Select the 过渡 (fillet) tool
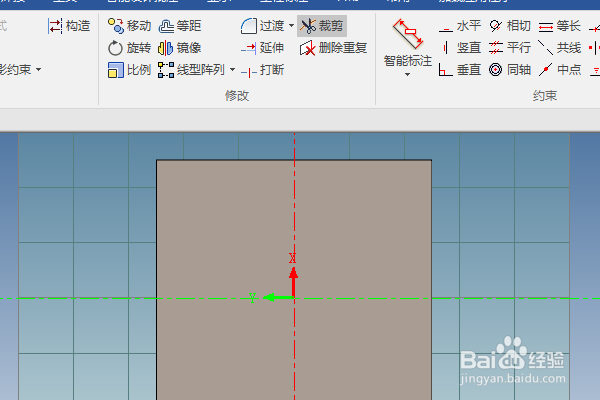Screen dimensions: 600x400 (x=262, y=26)
